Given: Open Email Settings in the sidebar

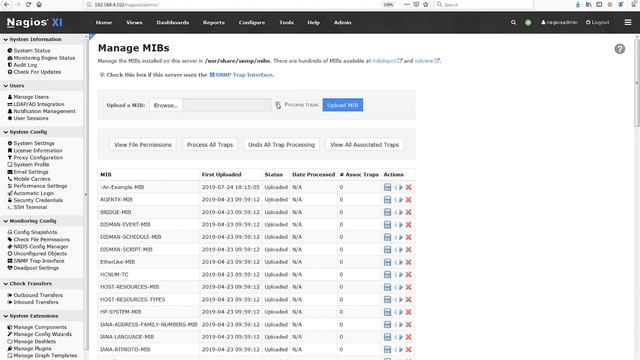Looking at the screenshot, I should 28,172.
